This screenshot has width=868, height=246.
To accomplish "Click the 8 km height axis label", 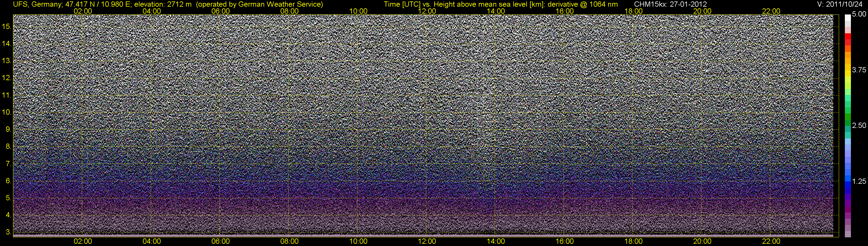I will click(8, 147).
